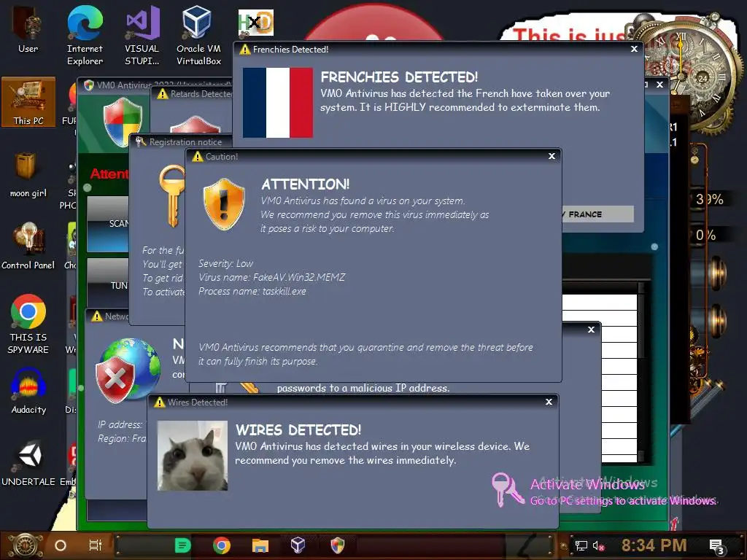The image size is (747, 560).
Task: Open Cortana circle on taskbar
Action: [x=61, y=545]
